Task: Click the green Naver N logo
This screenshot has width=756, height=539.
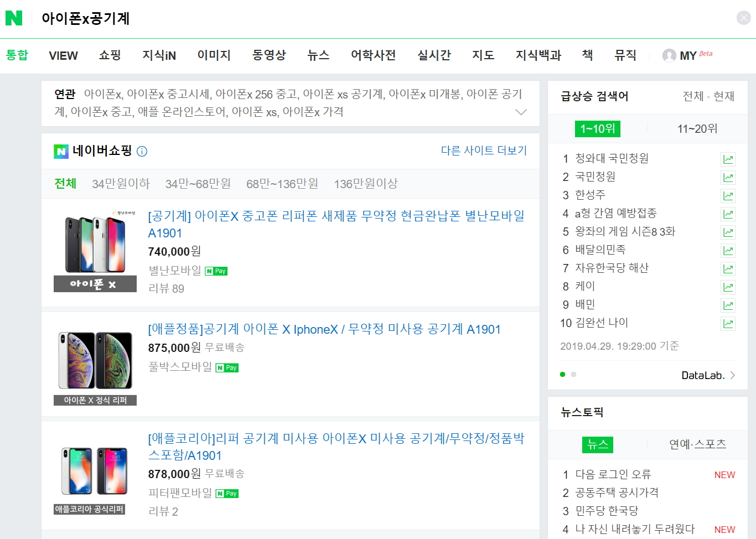Action: [14, 18]
